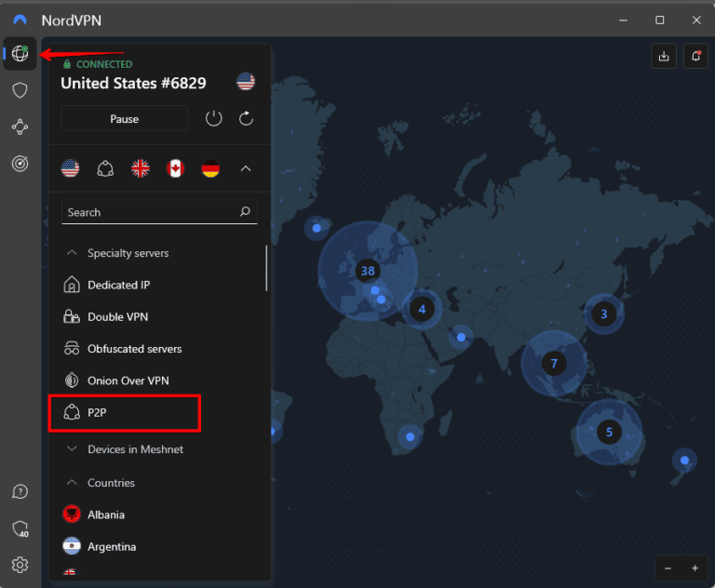Collapse the quick connect flags chevron

tap(246, 168)
